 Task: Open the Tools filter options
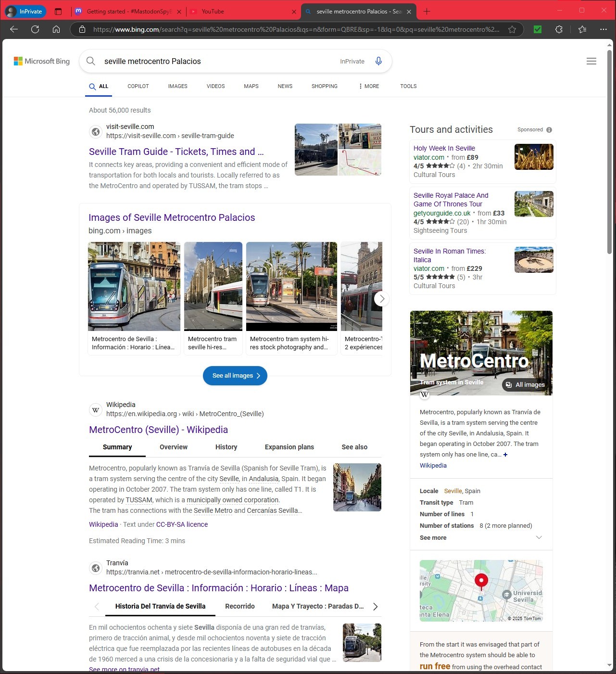[x=408, y=86]
